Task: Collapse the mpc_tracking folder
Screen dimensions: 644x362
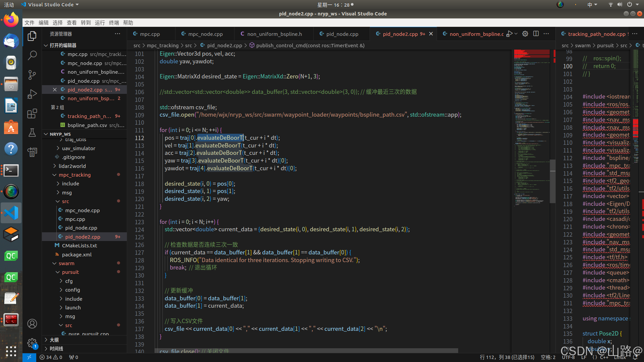Action: click(74, 175)
